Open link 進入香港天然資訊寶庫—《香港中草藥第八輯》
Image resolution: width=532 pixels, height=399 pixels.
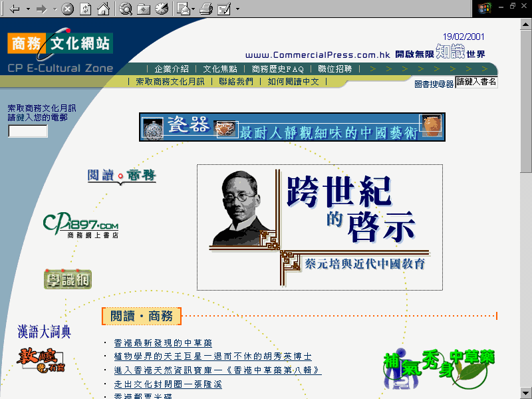coord(218,370)
